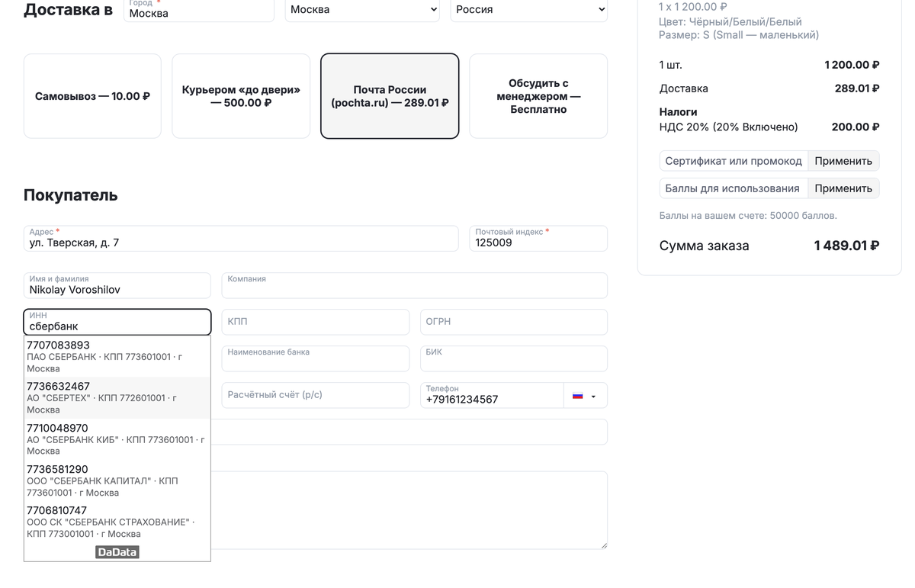Click the Почтовый индекс field
Screen dimensions: 915x588
click(538, 239)
